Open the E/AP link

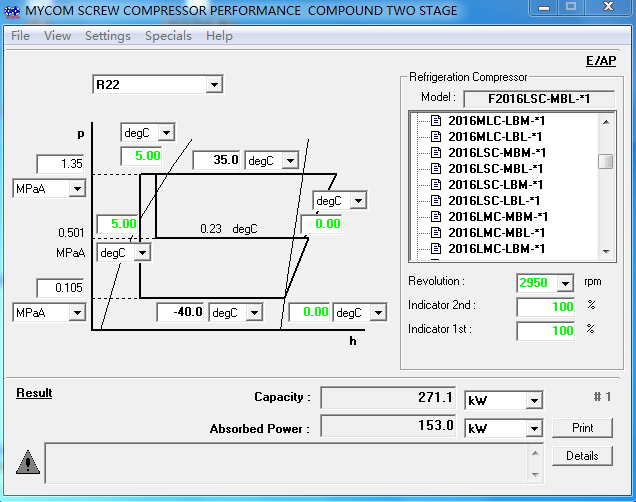click(600, 61)
